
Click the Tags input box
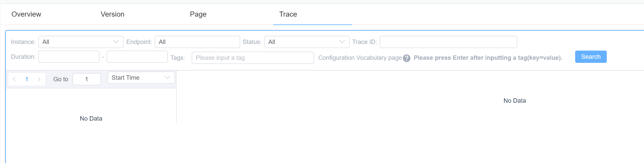[x=252, y=58]
